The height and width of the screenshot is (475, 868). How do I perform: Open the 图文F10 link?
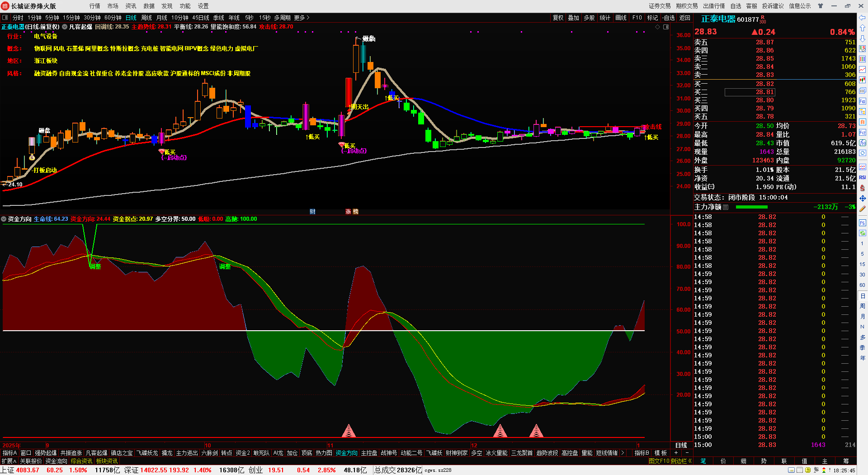coord(659,461)
